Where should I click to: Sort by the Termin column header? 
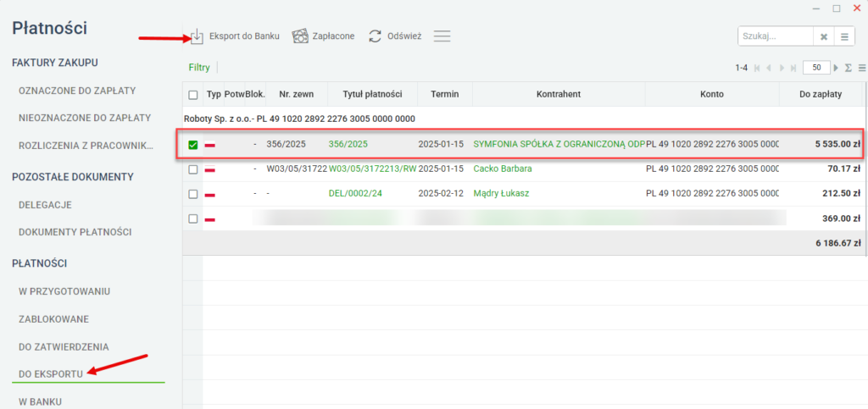[x=445, y=95]
